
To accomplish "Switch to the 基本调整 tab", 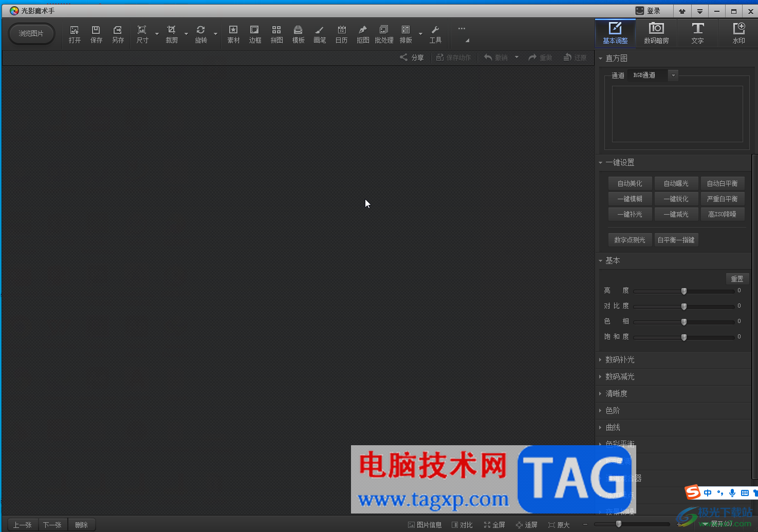I will tap(615, 33).
